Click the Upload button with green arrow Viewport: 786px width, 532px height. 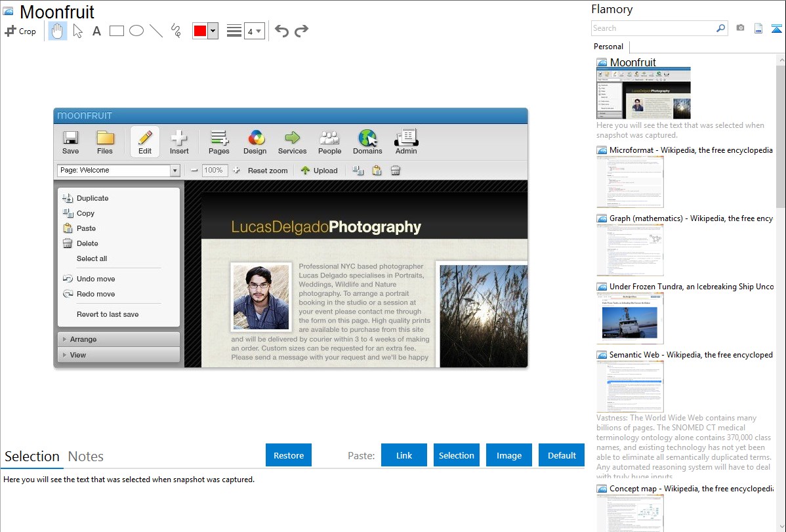point(319,171)
